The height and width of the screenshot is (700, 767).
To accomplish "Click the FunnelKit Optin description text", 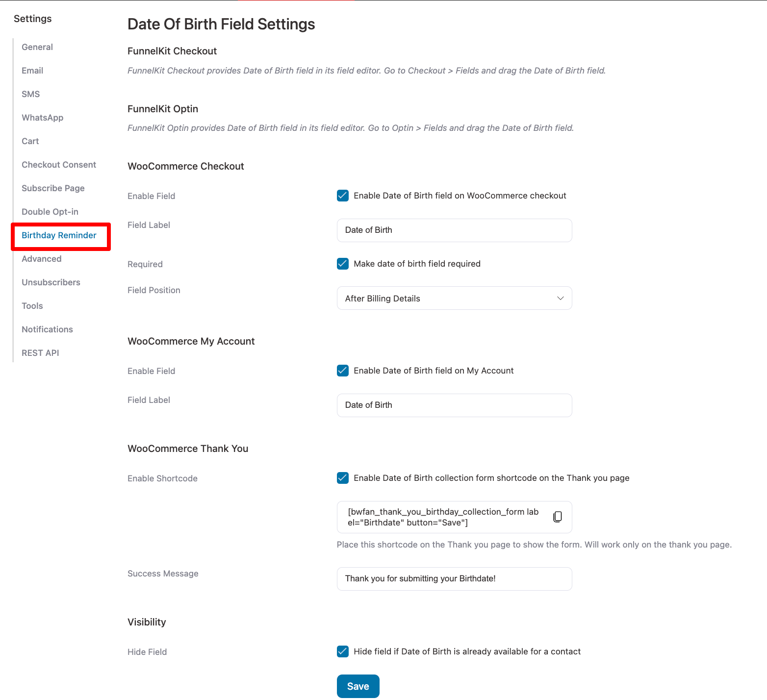I will pos(351,128).
